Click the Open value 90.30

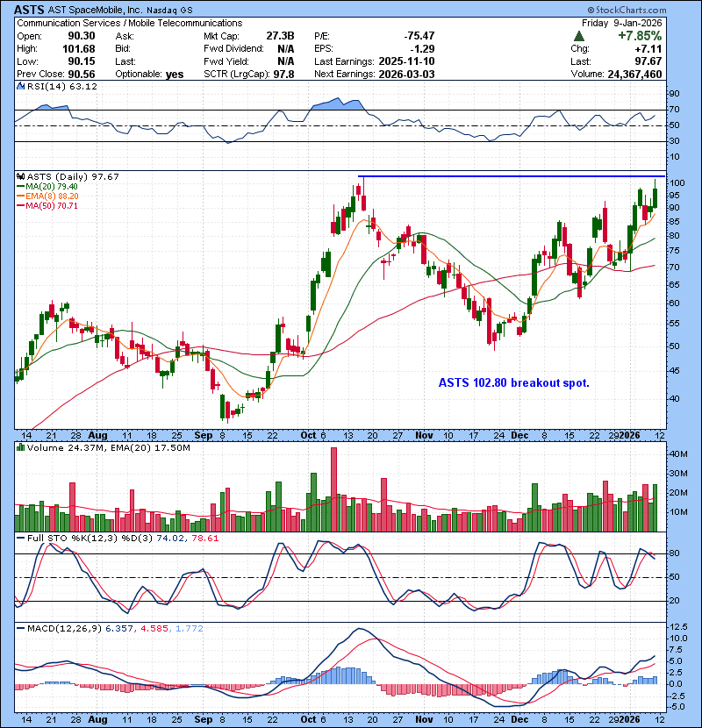(82, 36)
